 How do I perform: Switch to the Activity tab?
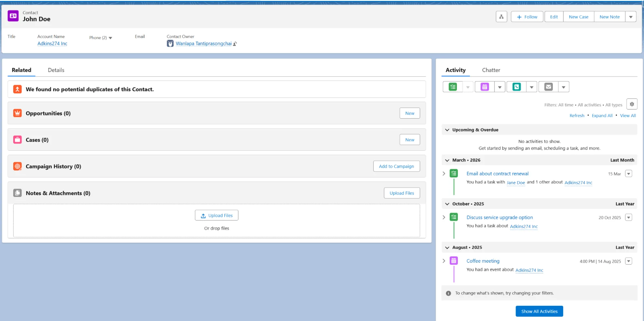coord(456,70)
